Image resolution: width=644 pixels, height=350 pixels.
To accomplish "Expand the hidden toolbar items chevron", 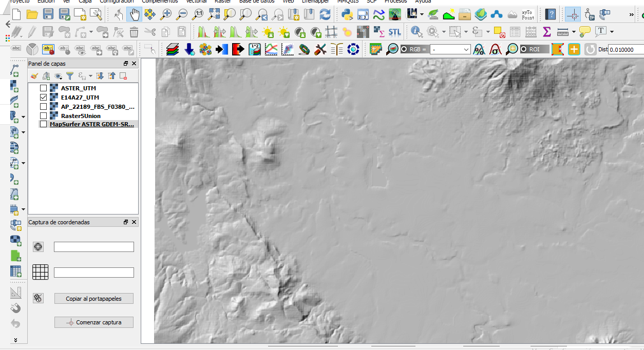I will click(x=631, y=15).
